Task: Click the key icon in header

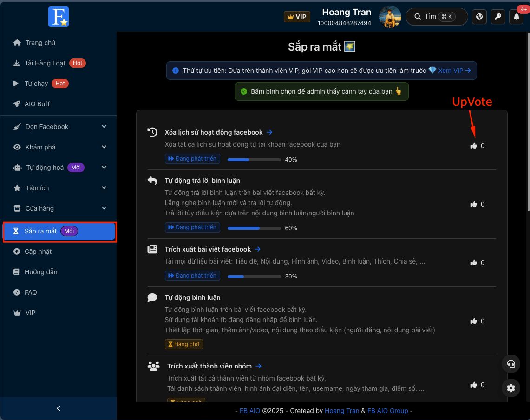Action: 498,17
